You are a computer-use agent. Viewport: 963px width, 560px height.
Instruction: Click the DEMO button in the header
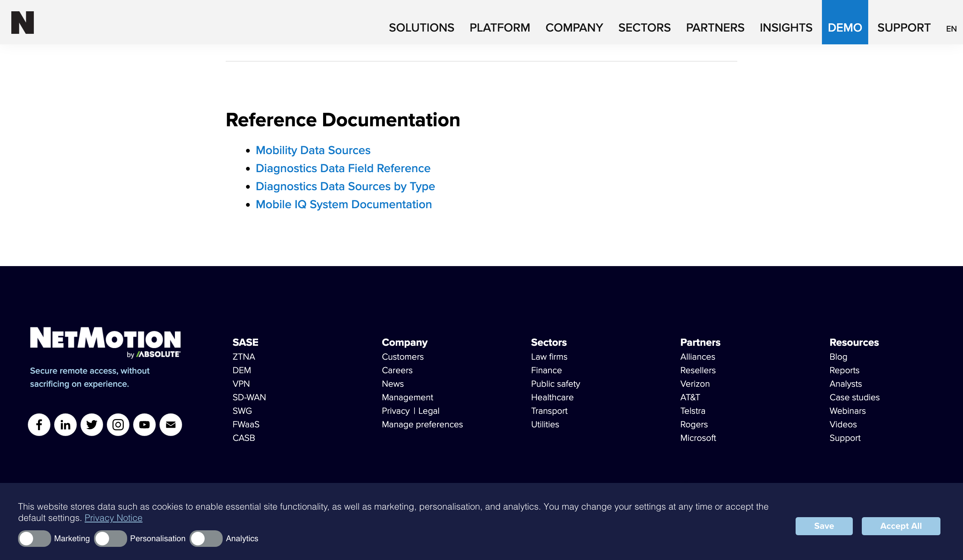click(x=845, y=22)
